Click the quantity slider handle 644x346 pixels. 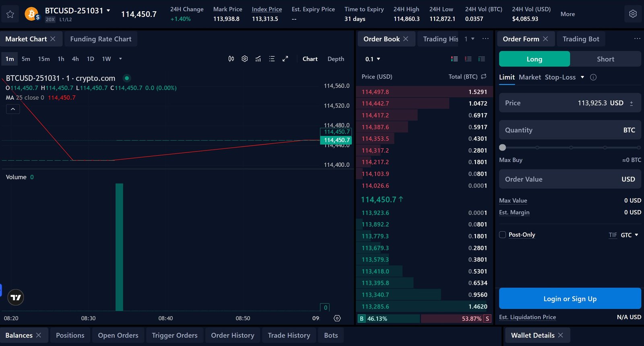tap(502, 148)
